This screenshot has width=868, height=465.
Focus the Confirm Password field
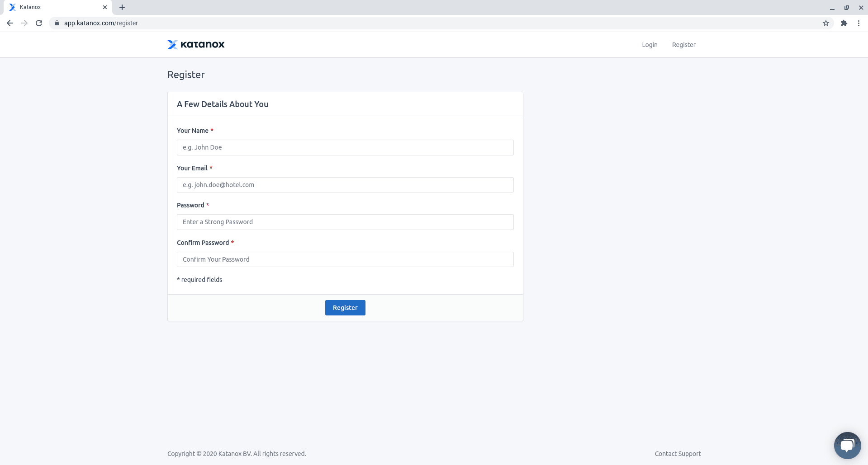(345, 259)
